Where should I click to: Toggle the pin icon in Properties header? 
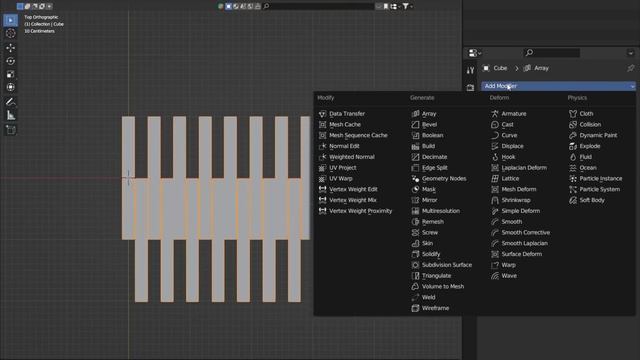click(631, 68)
